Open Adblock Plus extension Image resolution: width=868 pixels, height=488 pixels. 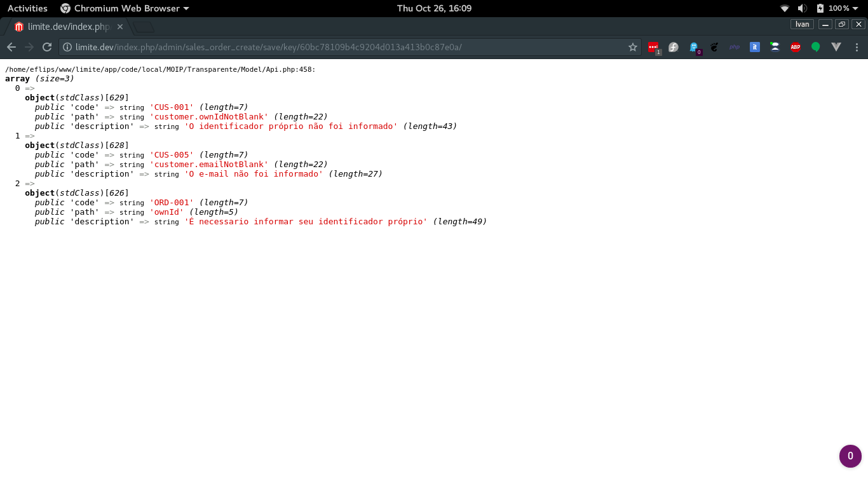[796, 47]
